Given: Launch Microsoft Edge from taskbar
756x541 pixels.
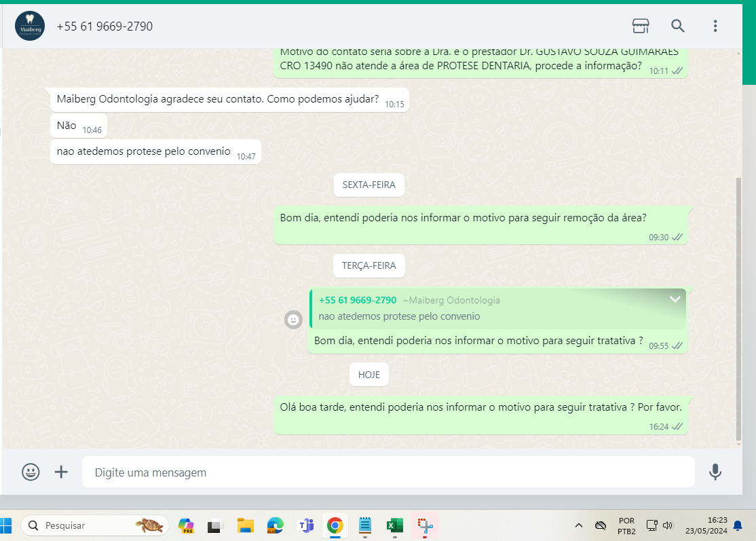Looking at the screenshot, I should click(276, 525).
